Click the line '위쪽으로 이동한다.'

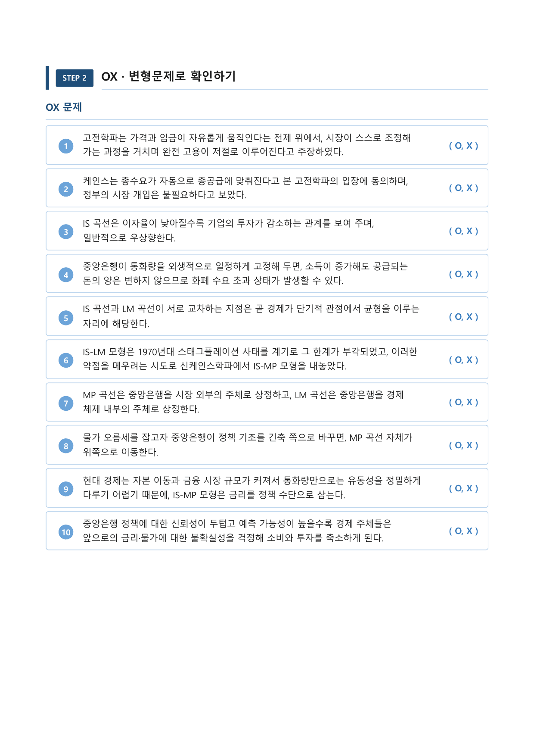pyautogui.click(x=121, y=452)
